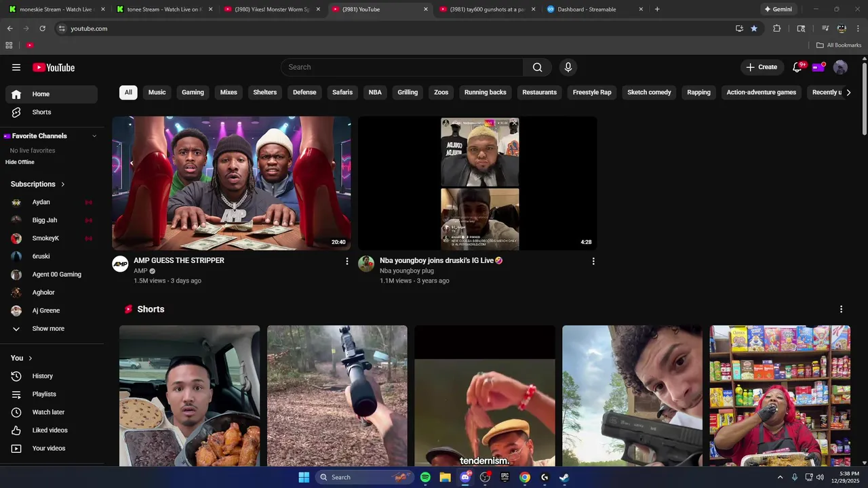
Task: Switch to the Dashboard - Streamable tab
Action: [587, 9]
